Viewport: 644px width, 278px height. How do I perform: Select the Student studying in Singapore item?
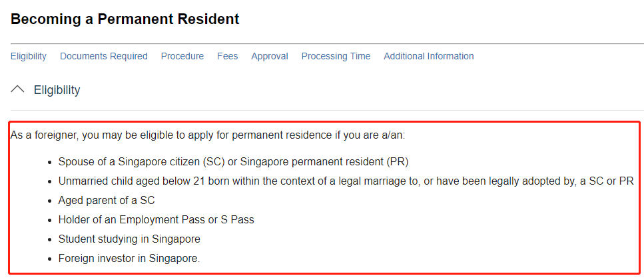(x=129, y=239)
